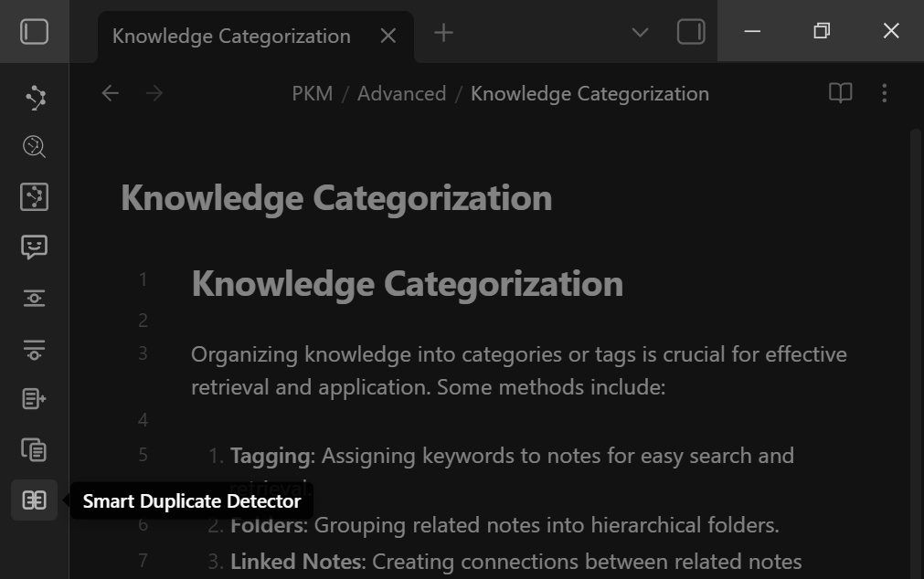924x579 pixels.
Task: Click the stacked documents copy icon
Action: (35, 449)
